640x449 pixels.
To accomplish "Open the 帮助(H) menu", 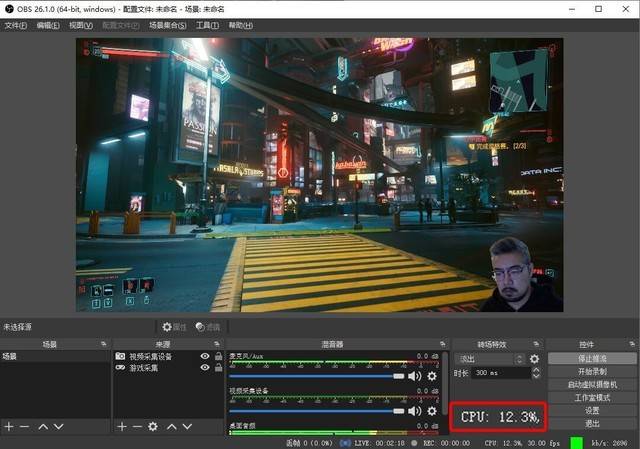I will pos(240,25).
